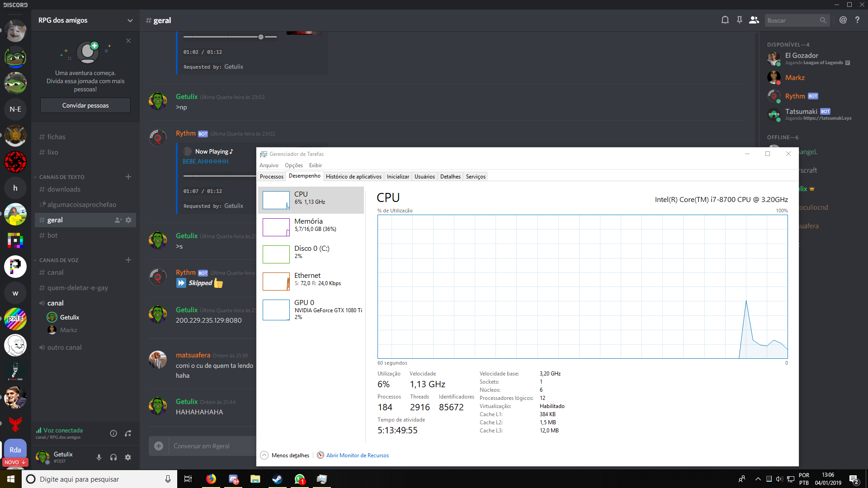Edit #geral channel settings gear

tap(128, 220)
